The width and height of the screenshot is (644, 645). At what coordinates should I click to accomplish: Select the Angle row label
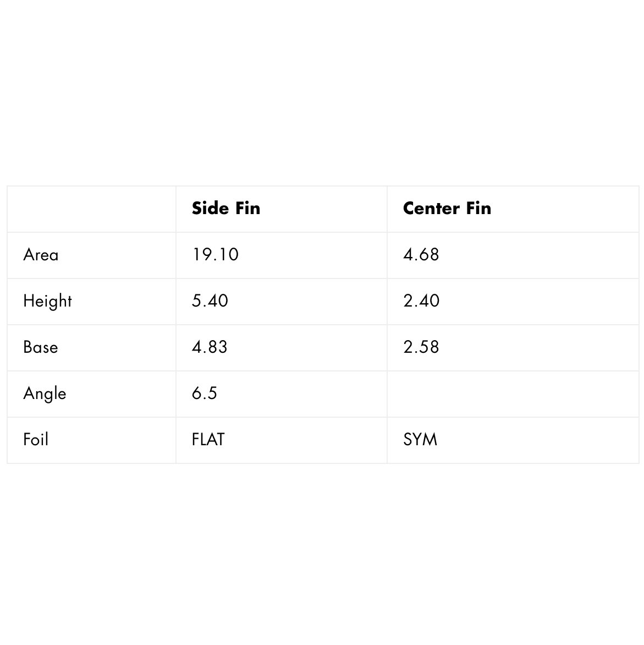tap(45, 393)
